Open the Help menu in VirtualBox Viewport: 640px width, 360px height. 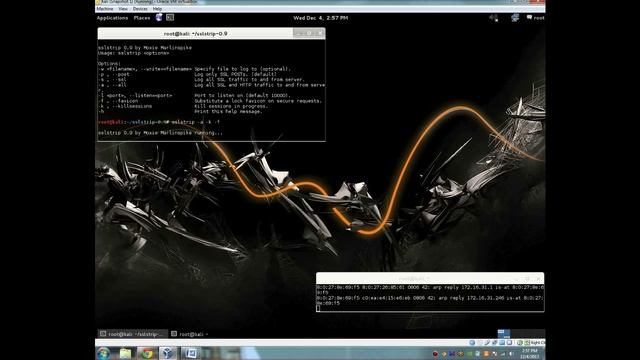(x=157, y=9)
